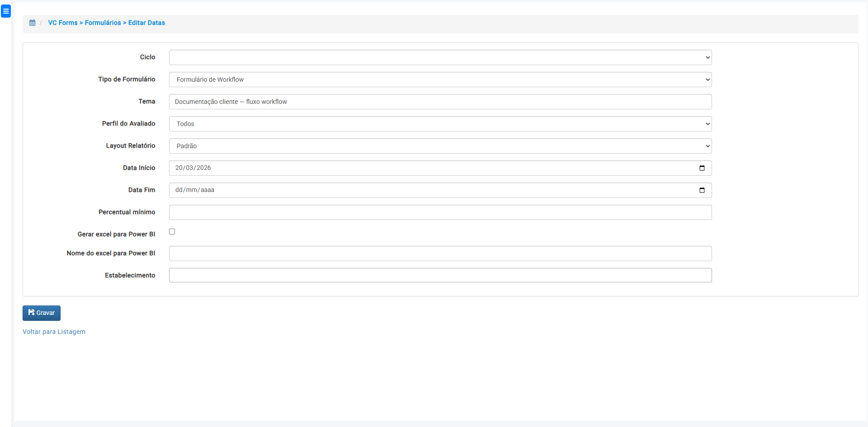Open the Tipo de Formulário dropdown

(440, 80)
